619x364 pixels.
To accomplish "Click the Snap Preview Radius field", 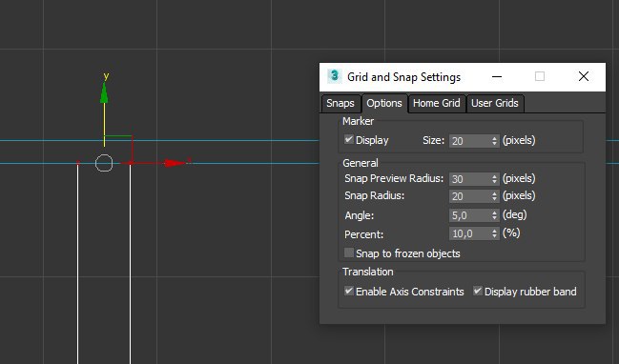I will (x=470, y=178).
